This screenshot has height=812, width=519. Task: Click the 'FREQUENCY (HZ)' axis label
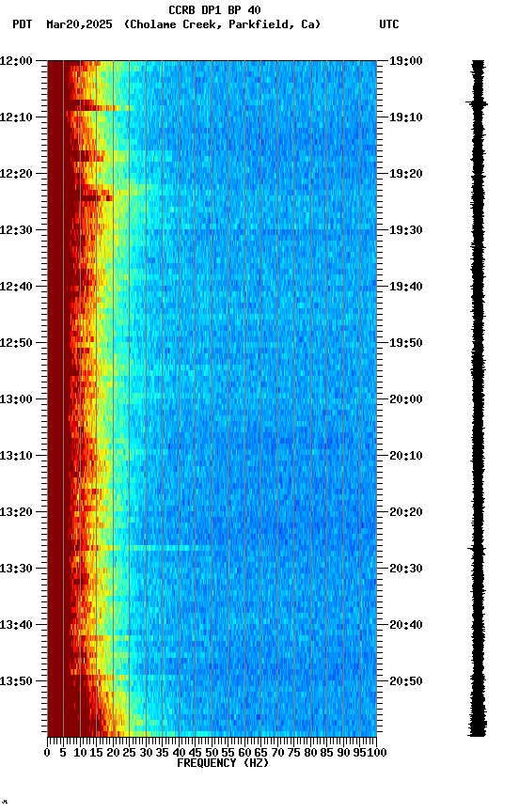223,763
